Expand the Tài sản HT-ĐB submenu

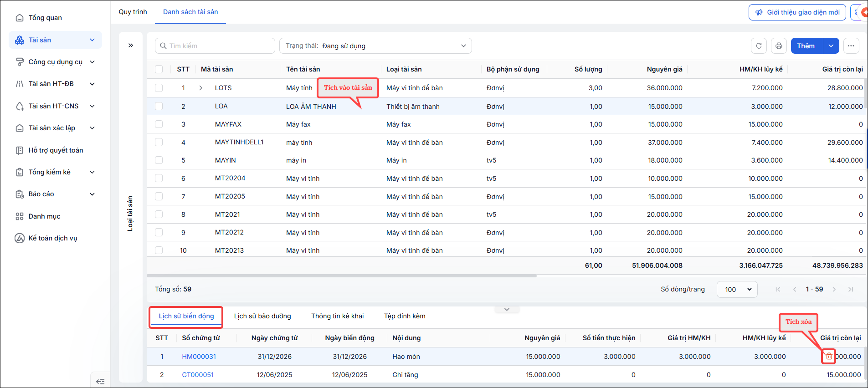click(92, 84)
